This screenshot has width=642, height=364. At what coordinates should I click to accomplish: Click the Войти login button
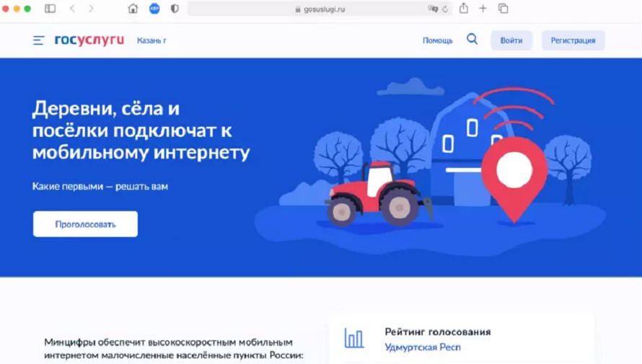[x=511, y=40]
